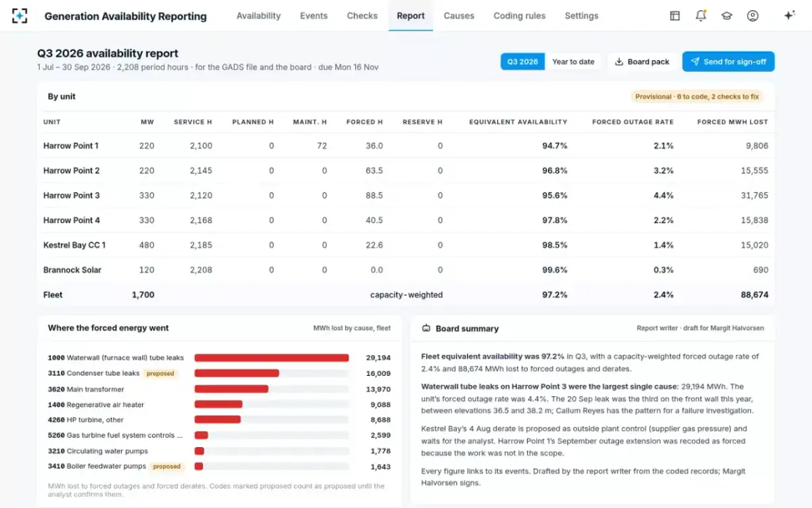
Task: Switch to Year to date view
Action: click(x=573, y=62)
